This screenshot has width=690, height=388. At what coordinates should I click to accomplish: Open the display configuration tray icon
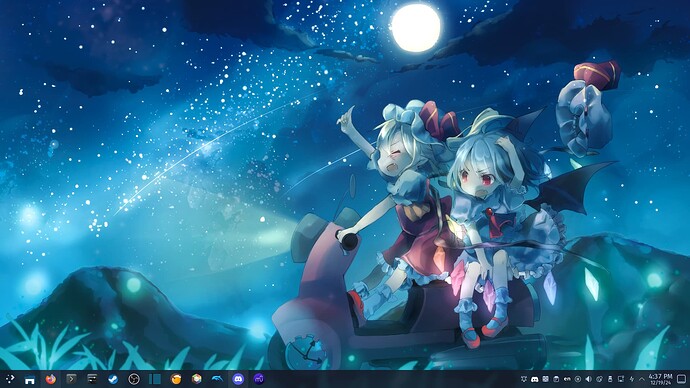tap(621, 379)
